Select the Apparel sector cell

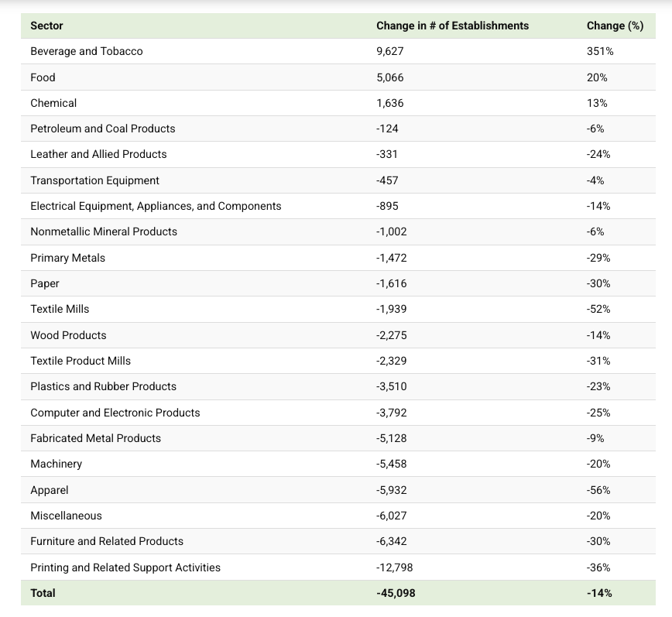pos(50,490)
